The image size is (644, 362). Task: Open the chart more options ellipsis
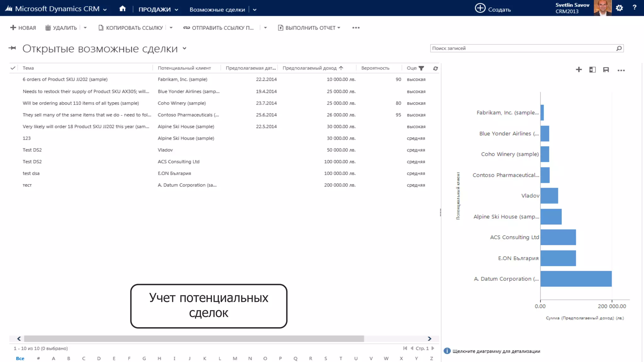[621, 70]
